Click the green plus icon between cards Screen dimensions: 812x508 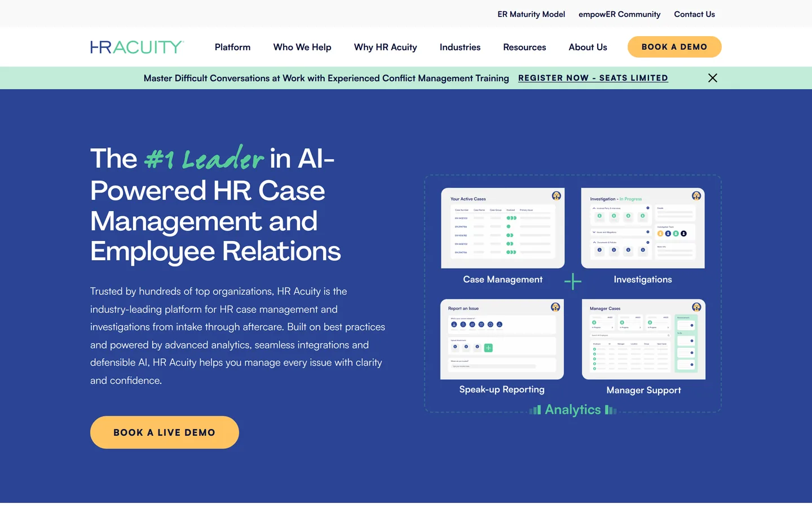click(x=573, y=281)
